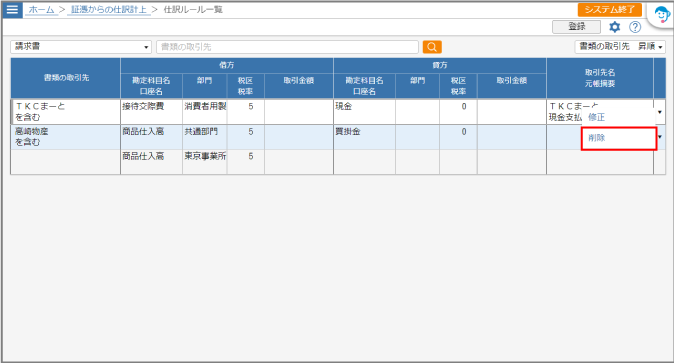Choose 修正 from the row menu
Screen dimensions: 674x363
[x=596, y=117]
